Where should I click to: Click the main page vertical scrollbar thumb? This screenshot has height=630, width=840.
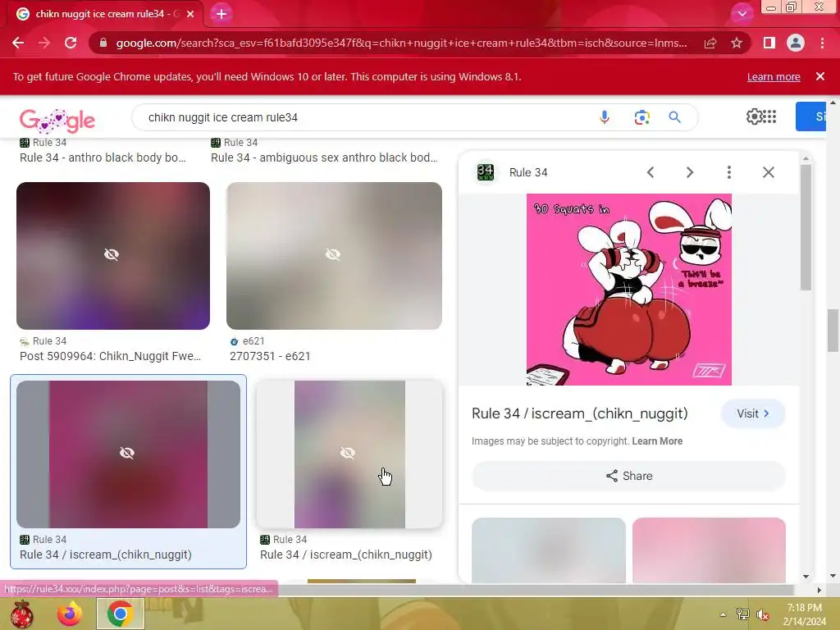[833, 331]
